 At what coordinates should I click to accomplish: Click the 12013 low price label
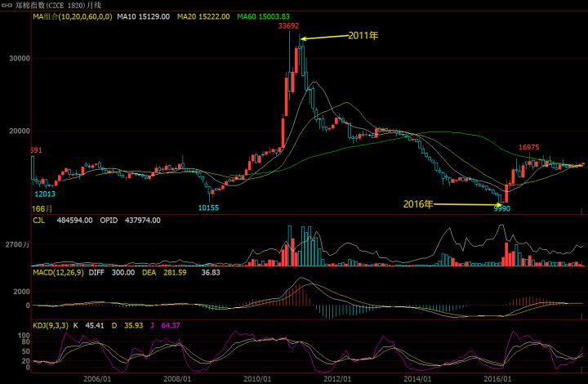point(45,194)
